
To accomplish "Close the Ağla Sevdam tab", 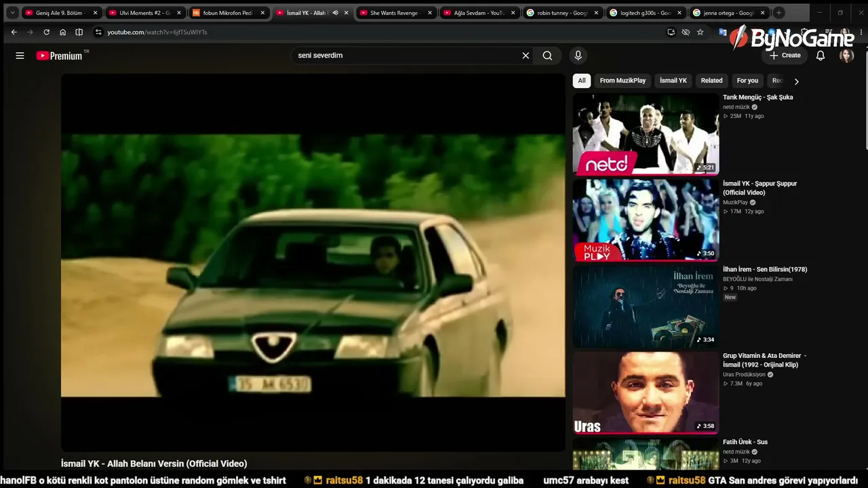I will [x=513, y=13].
